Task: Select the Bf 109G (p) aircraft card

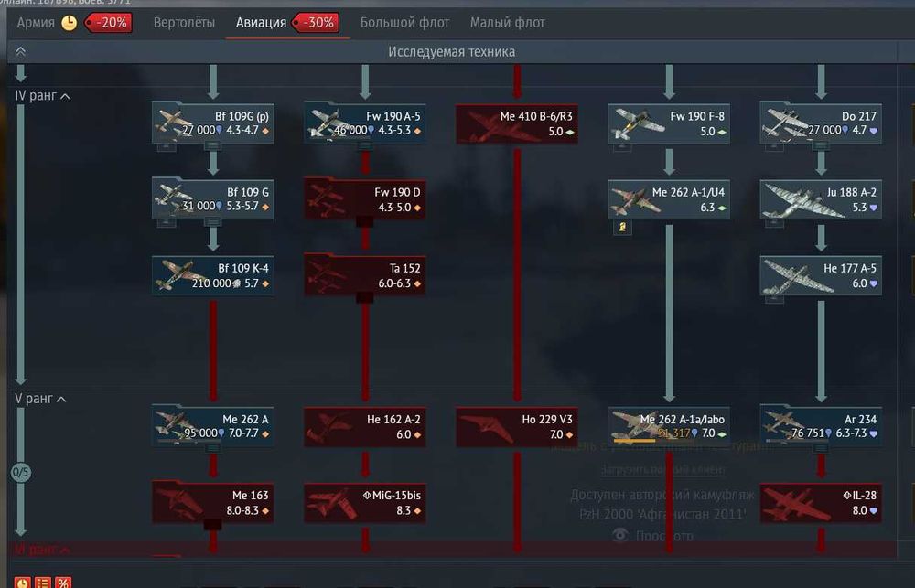Action: [x=213, y=123]
